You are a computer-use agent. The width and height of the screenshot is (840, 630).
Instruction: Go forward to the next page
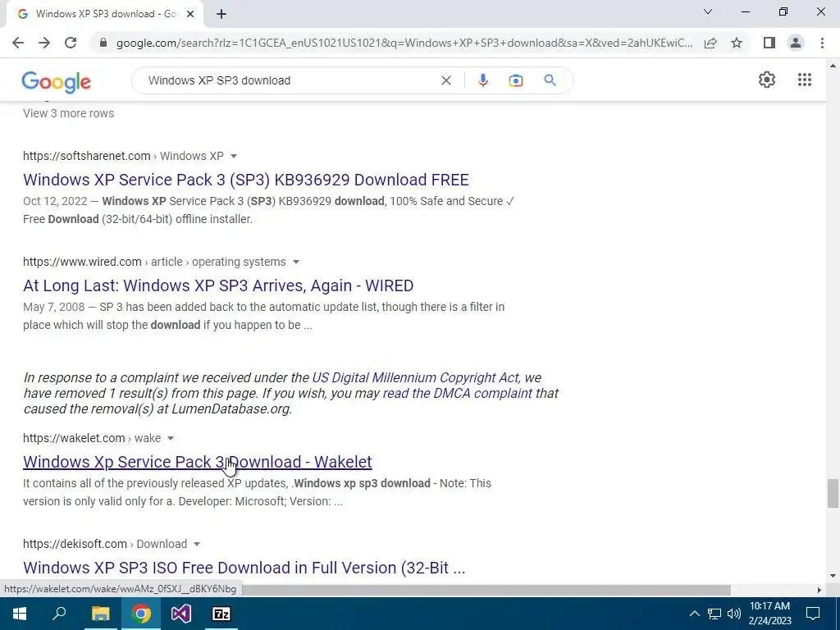pyautogui.click(x=44, y=43)
